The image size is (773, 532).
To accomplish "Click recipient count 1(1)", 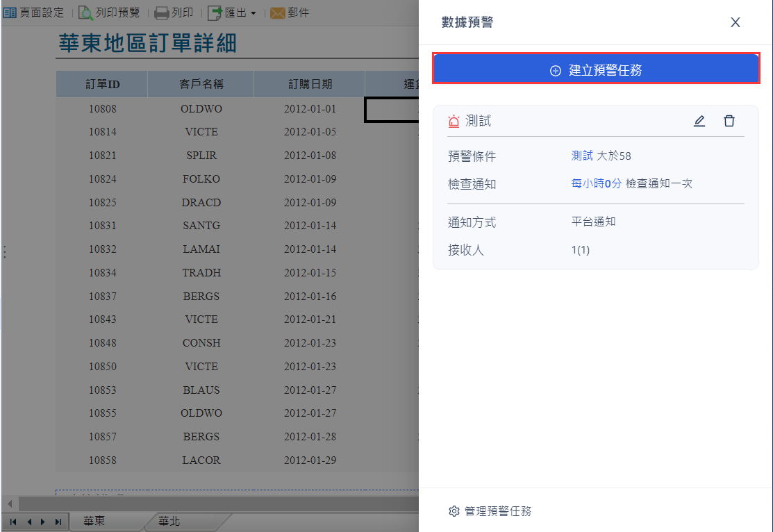I will pos(580,250).
